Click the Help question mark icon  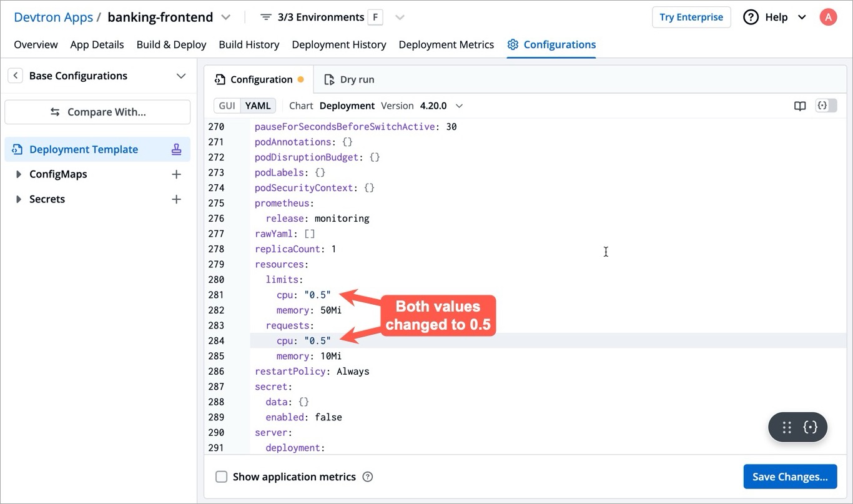751,17
